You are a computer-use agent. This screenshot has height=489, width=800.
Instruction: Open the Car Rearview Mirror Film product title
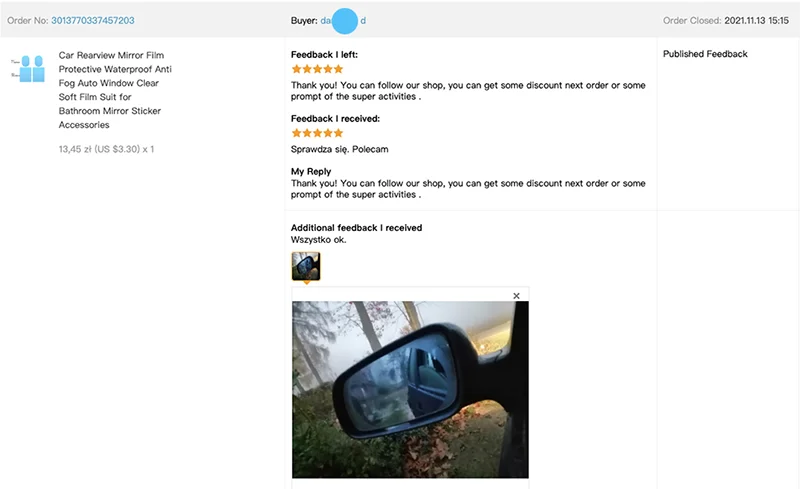click(x=115, y=90)
